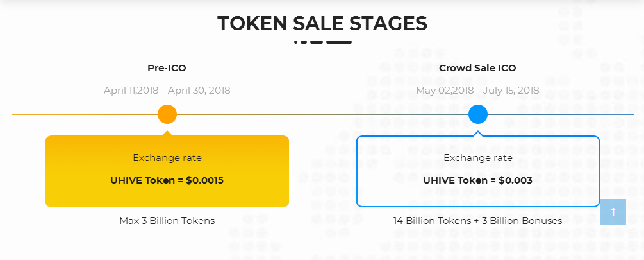Viewport: 644px width, 260px height.
Task: Click the Exchange rate label in yellow card
Action: tap(167, 158)
